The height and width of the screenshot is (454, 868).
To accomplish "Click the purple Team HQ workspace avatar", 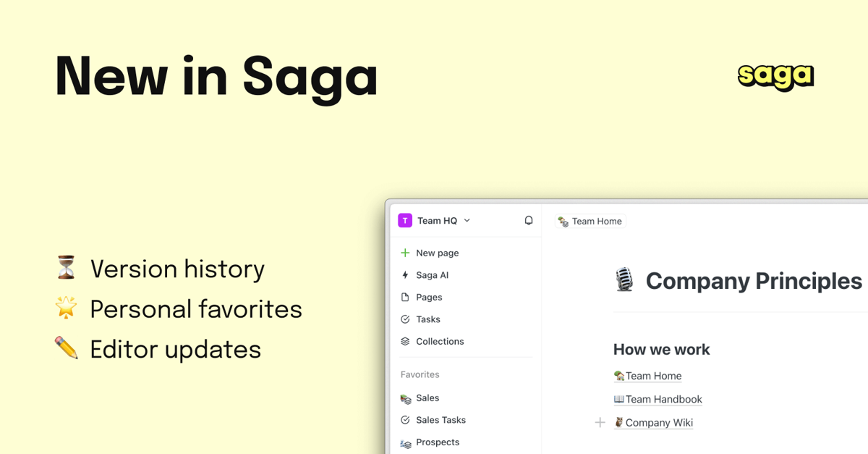I will (x=405, y=221).
